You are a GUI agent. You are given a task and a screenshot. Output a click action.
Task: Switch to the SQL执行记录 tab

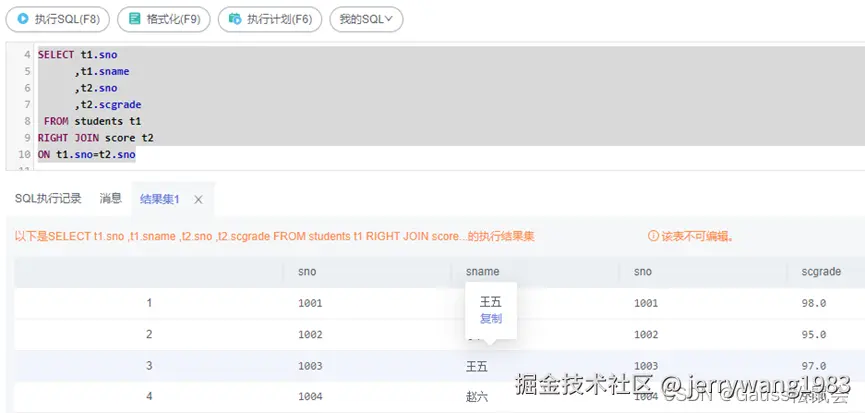coord(48,199)
